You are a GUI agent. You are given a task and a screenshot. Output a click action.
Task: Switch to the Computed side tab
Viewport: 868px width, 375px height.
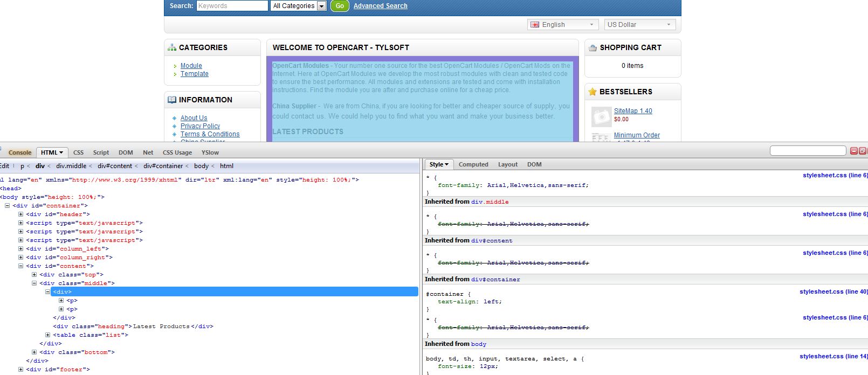pos(473,164)
